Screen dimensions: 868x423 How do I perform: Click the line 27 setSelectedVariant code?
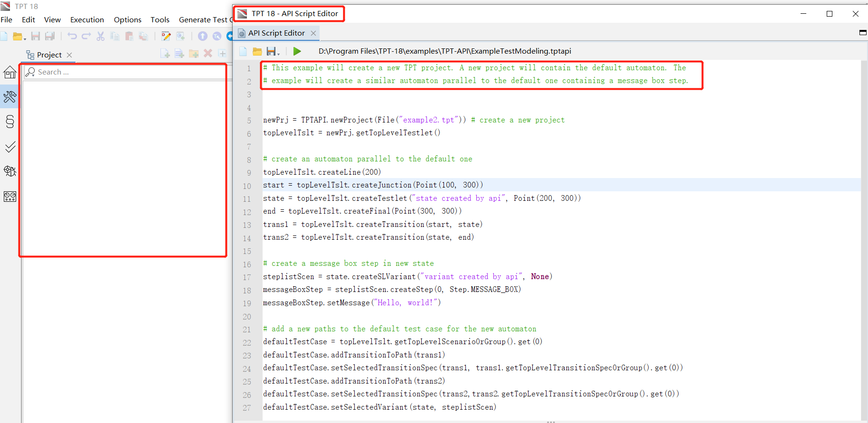pyautogui.click(x=380, y=407)
